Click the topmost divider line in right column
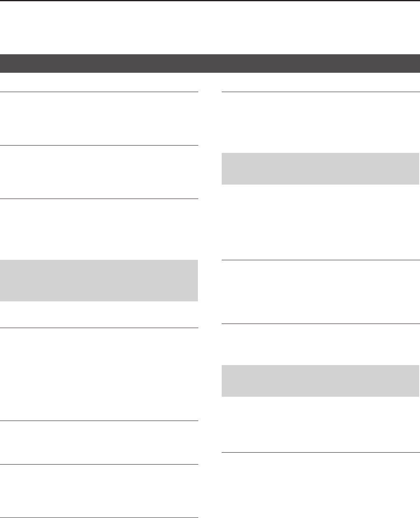The height and width of the screenshot is (518, 420). [320, 92]
